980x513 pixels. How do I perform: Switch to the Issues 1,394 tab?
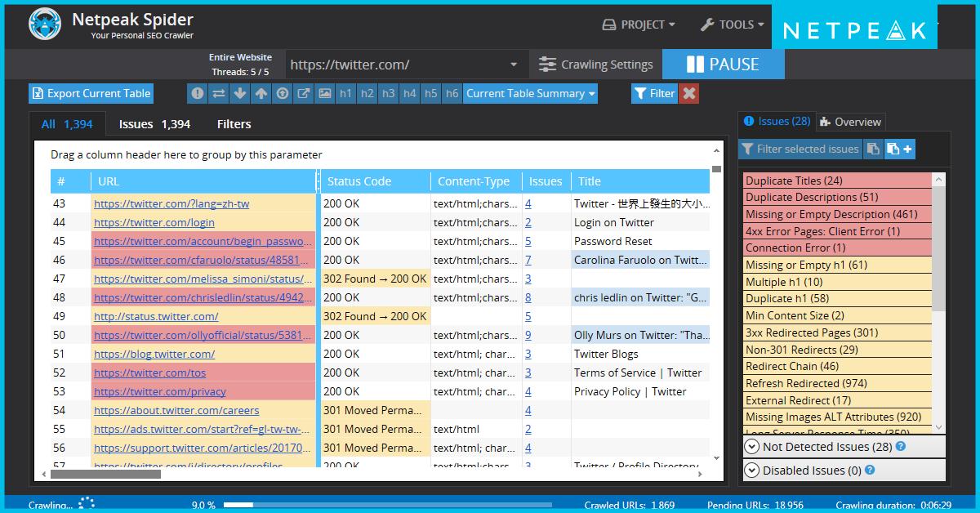pyautogui.click(x=154, y=124)
